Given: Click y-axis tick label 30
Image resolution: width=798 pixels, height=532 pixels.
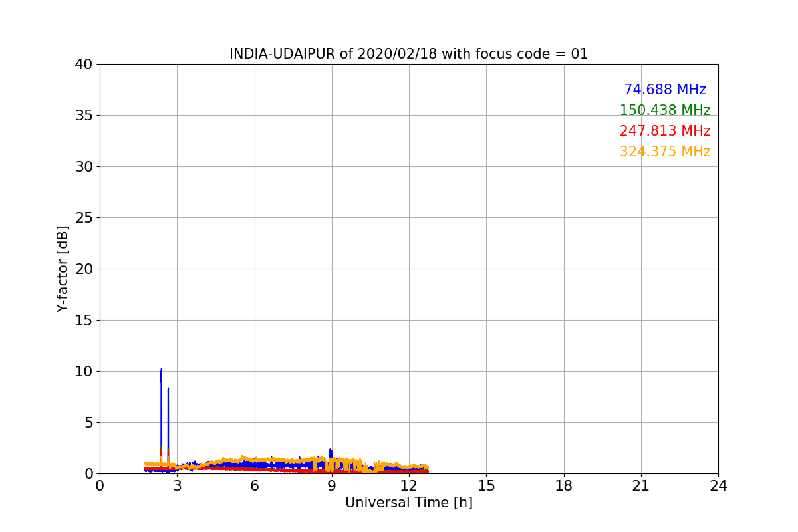Looking at the screenshot, I should 84,167.
